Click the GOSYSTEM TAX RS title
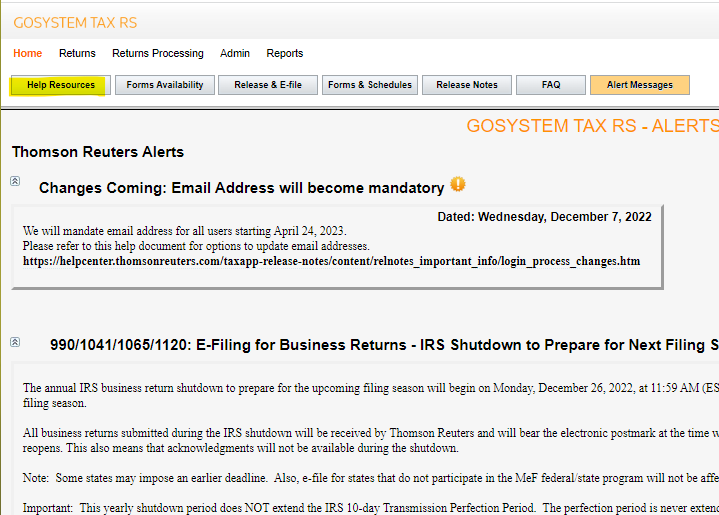The width and height of the screenshot is (719, 515). click(x=75, y=22)
